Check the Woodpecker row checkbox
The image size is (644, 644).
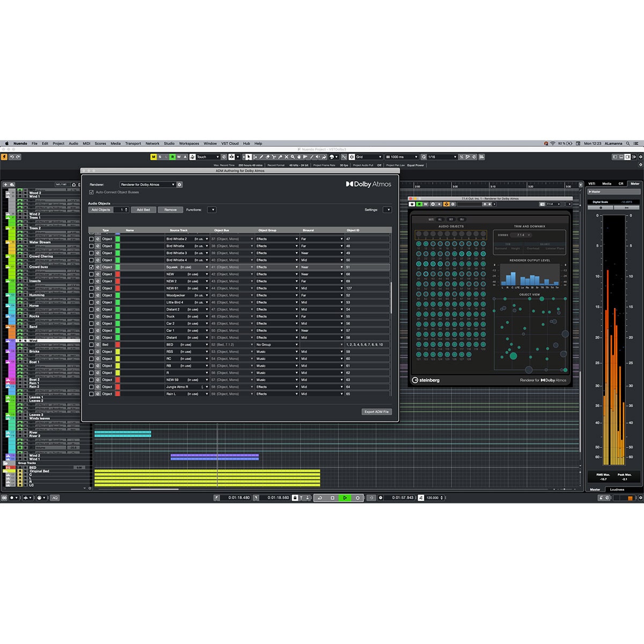[91, 295]
